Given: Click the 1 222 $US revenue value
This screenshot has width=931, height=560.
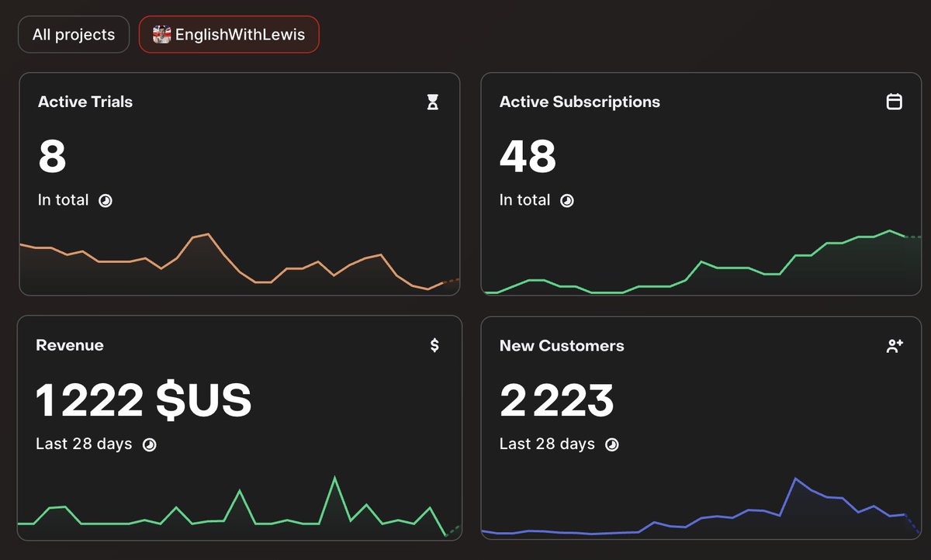Looking at the screenshot, I should pyautogui.click(x=144, y=401).
